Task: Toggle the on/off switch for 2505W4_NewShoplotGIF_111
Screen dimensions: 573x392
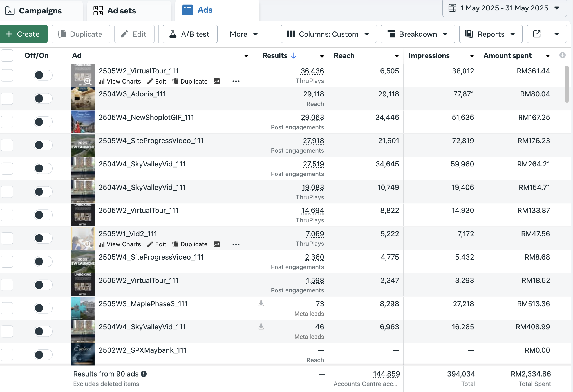Action: tap(43, 122)
